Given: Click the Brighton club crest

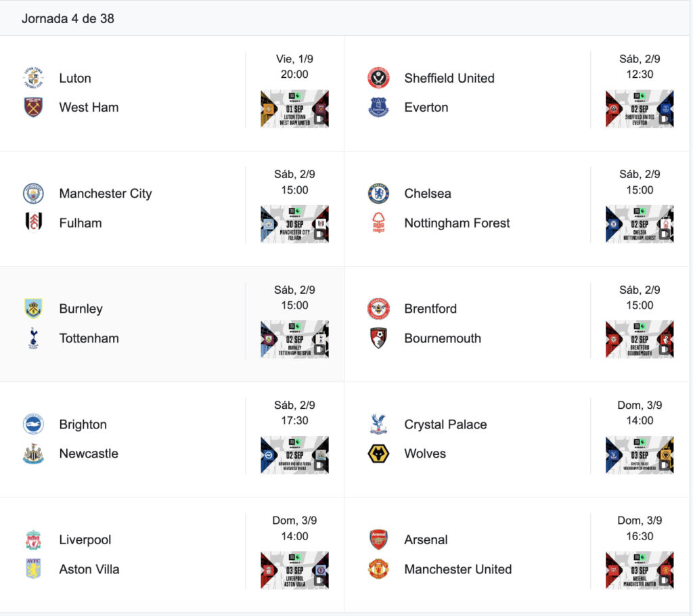Looking at the screenshot, I should click(x=33, y=424).
